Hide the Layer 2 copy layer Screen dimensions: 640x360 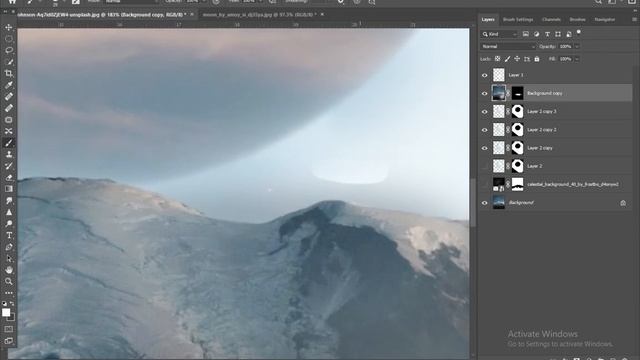pos(484,148)
